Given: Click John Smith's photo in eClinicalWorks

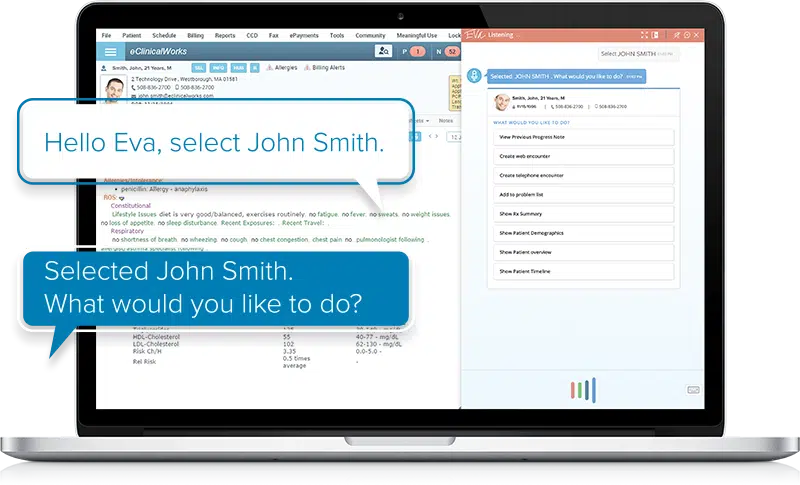Looking at the screenshot, I should (114, 88).
